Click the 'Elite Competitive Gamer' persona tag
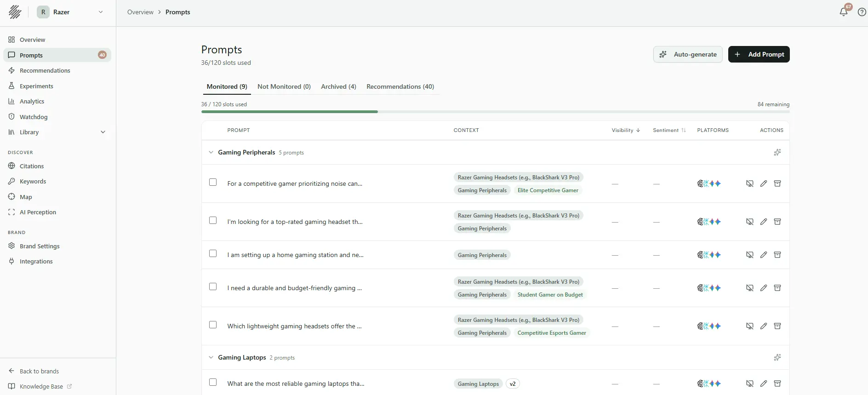This screenshot has height=395, width=868. pos(548,190)
